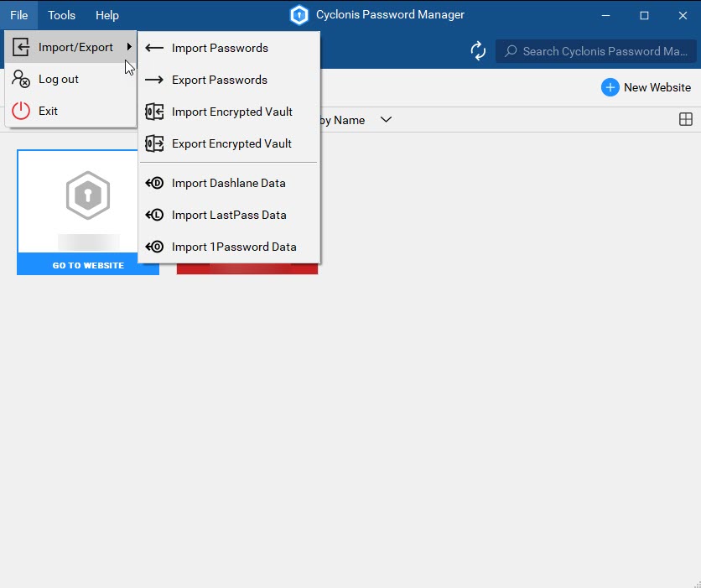Expand the Import/Export submenu arrow
Screen dimensions: 701x588
(129, 46)
